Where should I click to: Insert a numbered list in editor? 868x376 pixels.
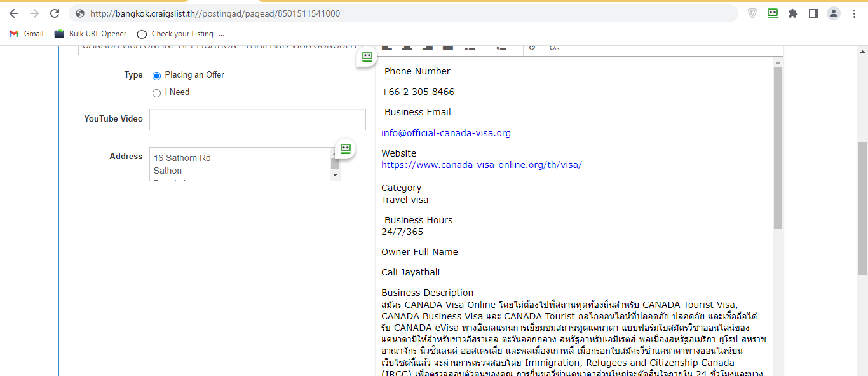[x=502, y=47]
